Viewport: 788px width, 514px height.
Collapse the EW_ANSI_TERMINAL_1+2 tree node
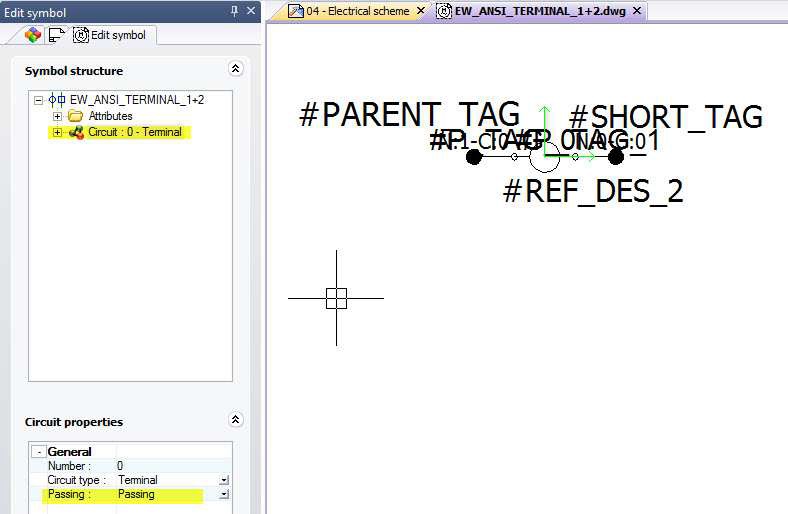(38, 100)
